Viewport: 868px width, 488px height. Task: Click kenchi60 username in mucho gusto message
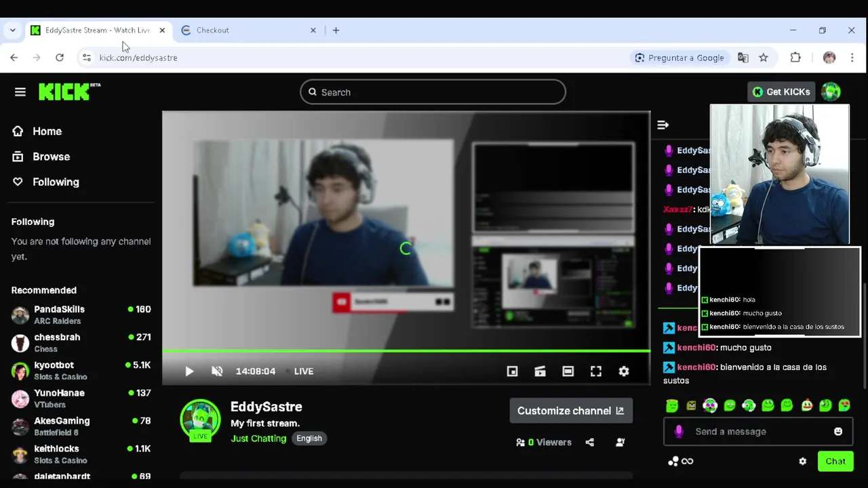[x=696, y=348]
